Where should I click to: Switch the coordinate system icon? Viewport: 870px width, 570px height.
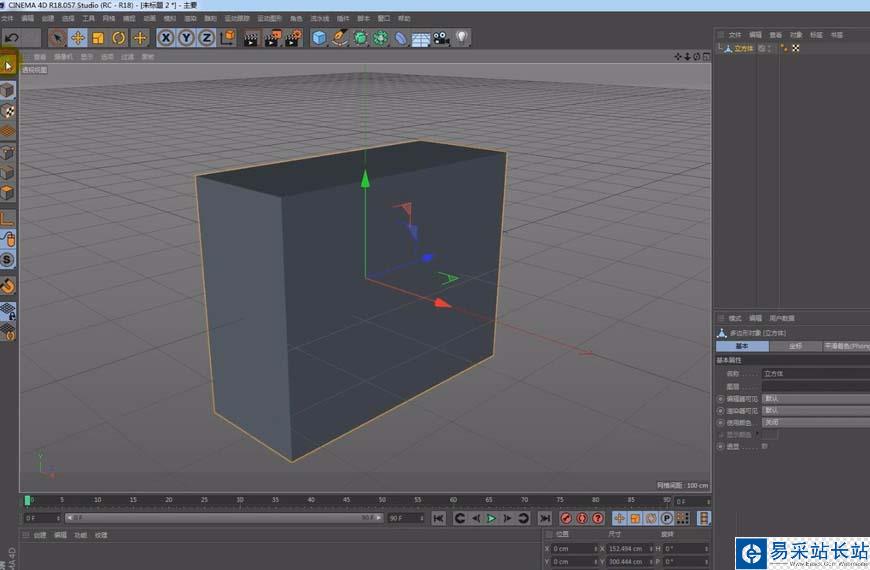(227, 38)
